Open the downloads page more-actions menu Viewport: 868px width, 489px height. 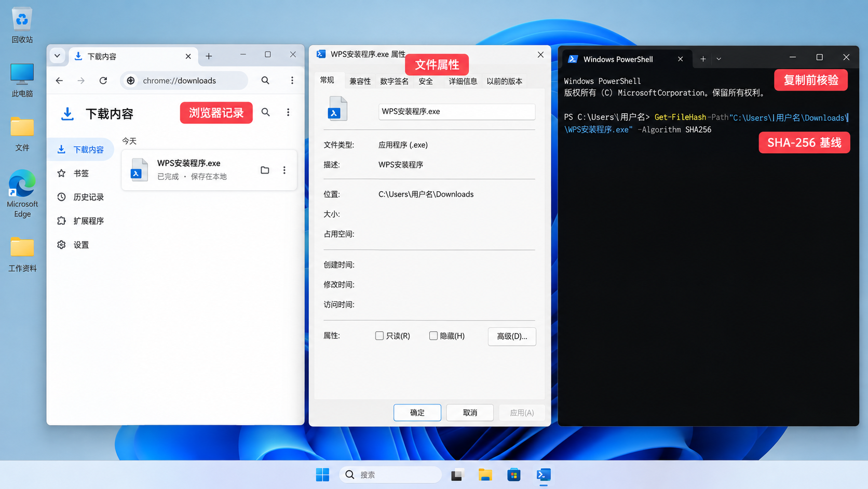coord(288,112)
